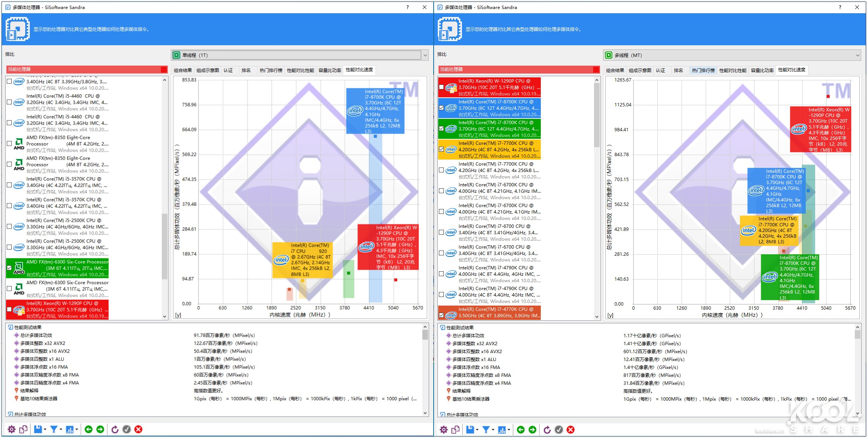Switch to 组合结果 tab in left window
This screenshot has width=868, height=438.
click(x=183, y=70)
